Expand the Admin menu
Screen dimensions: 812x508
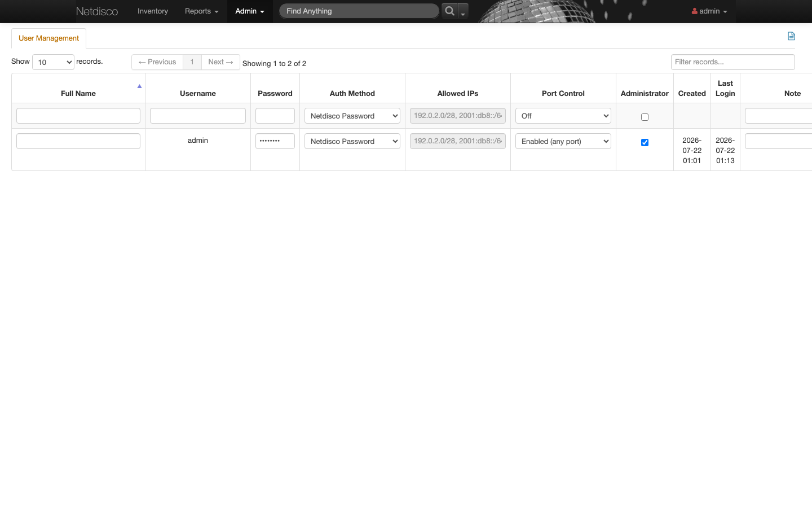[250, 11]
